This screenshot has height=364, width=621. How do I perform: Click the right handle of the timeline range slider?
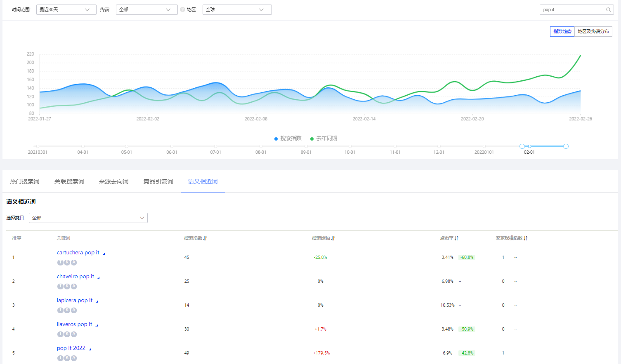coord(566,146)
